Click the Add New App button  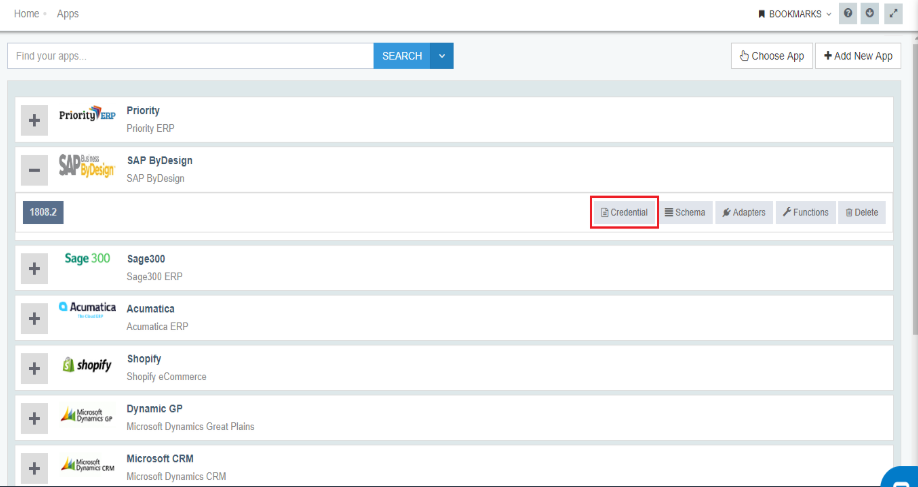click(x=858, y=56)
